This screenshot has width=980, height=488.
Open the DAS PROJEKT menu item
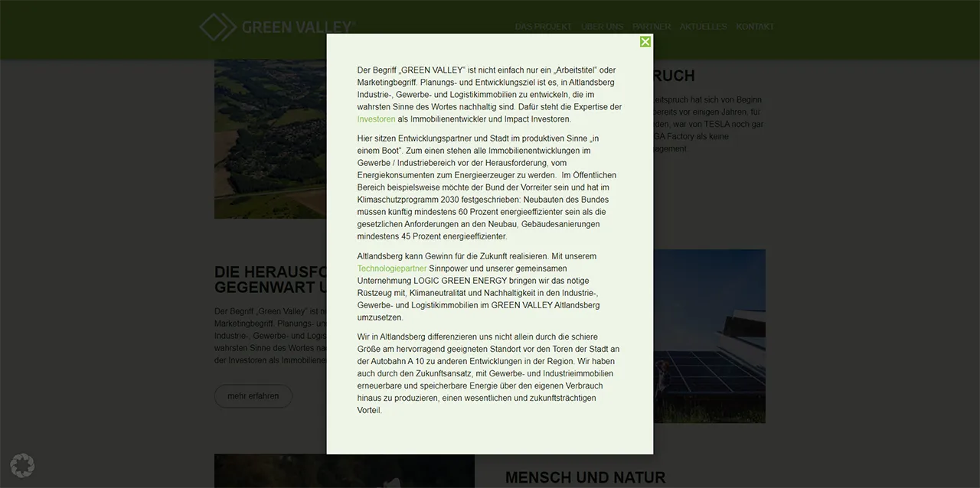click(543, 27)
